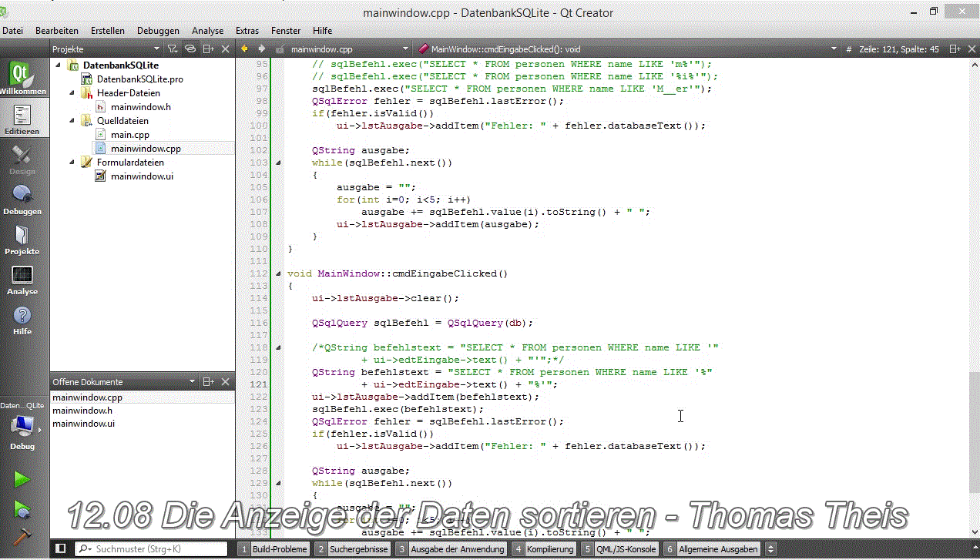Select mainwindow.ui in project tree
Image resolution: width=980 pixels, height=560 pixels.
click(142, 176)
